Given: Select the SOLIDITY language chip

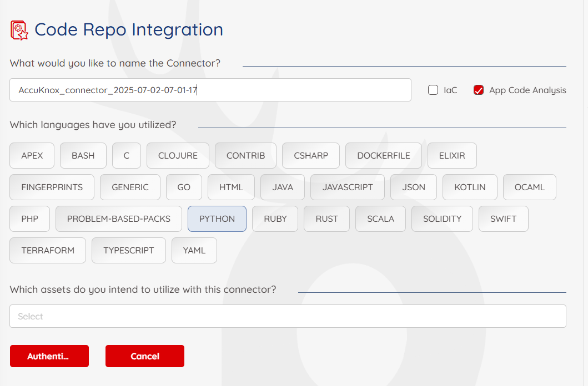Looking at the screenshot, I should (x=442, y=219).
